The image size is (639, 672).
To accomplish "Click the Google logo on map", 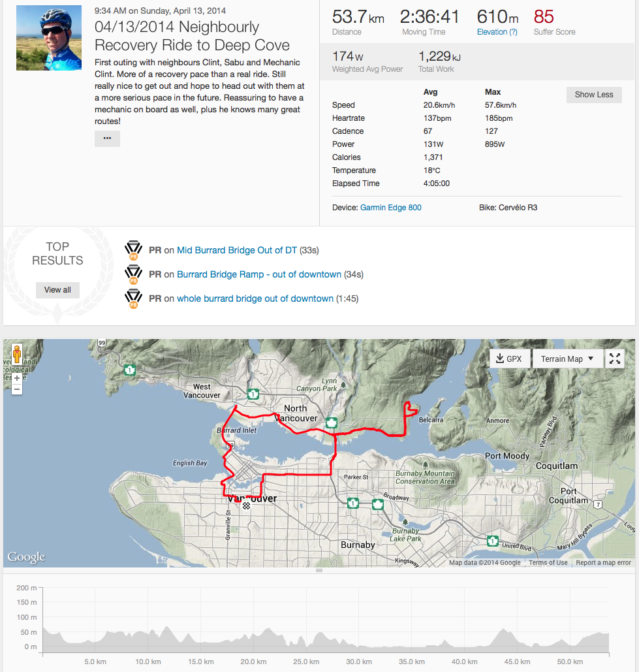I will pos(27,557).
